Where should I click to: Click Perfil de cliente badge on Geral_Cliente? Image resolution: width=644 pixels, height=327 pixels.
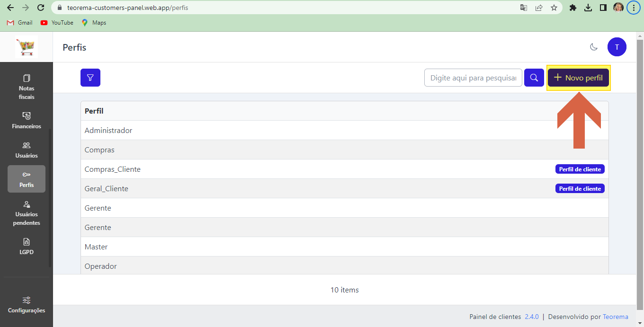coord(580,188)
